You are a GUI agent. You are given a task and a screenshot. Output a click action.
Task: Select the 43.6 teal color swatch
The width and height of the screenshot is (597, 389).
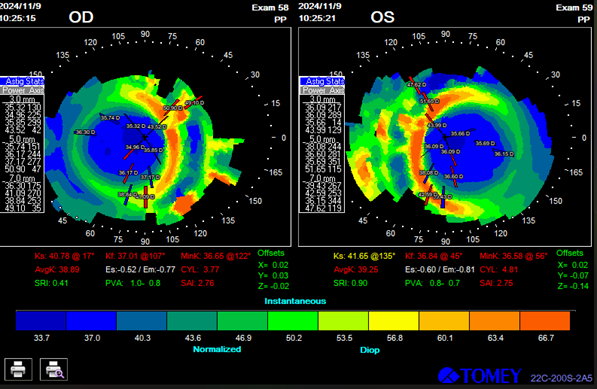[x=192, y=320]
